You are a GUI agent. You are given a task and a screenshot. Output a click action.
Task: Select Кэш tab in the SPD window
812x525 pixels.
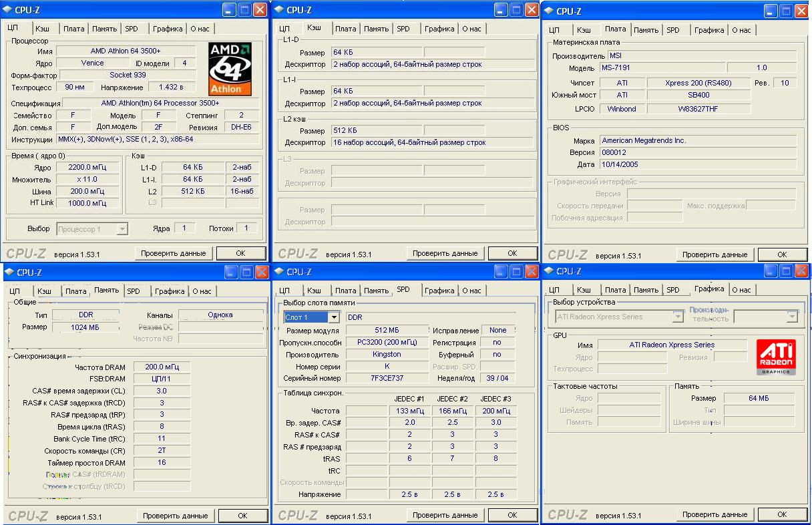313,291
